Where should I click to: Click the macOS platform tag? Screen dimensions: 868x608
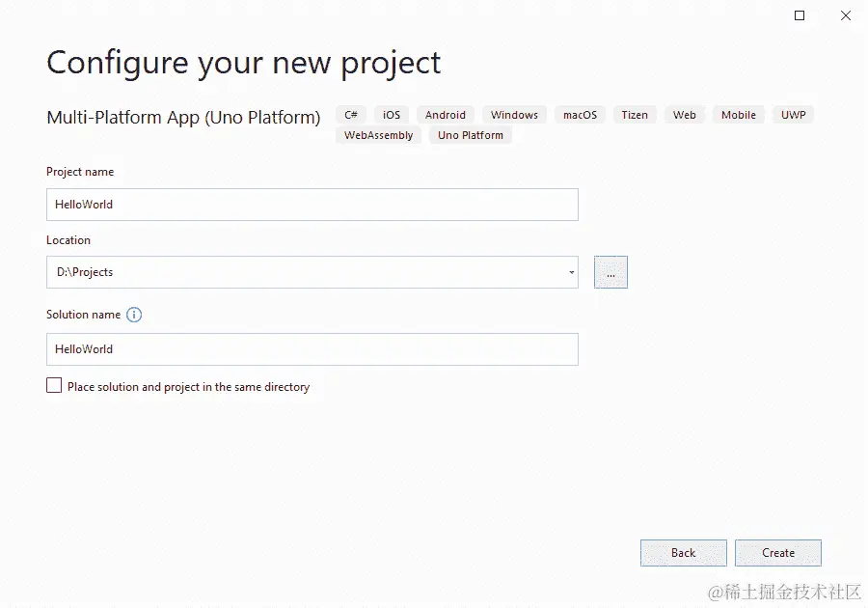tap(580, 115)
